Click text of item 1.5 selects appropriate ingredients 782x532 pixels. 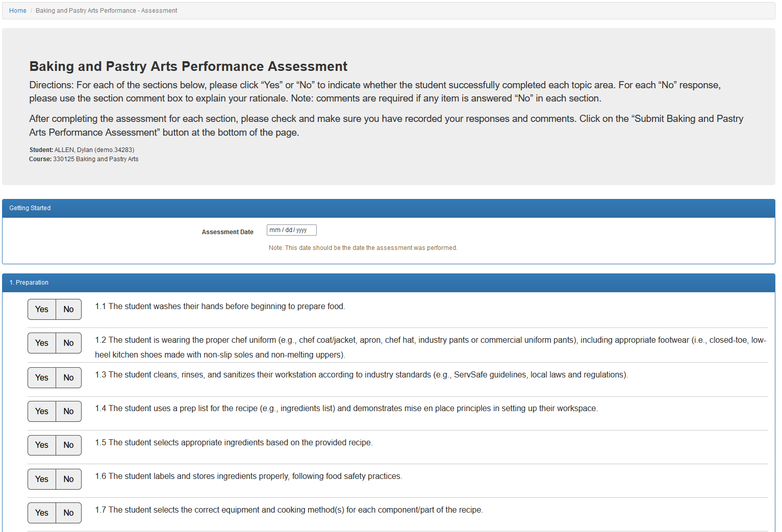(x=234, y=442)
